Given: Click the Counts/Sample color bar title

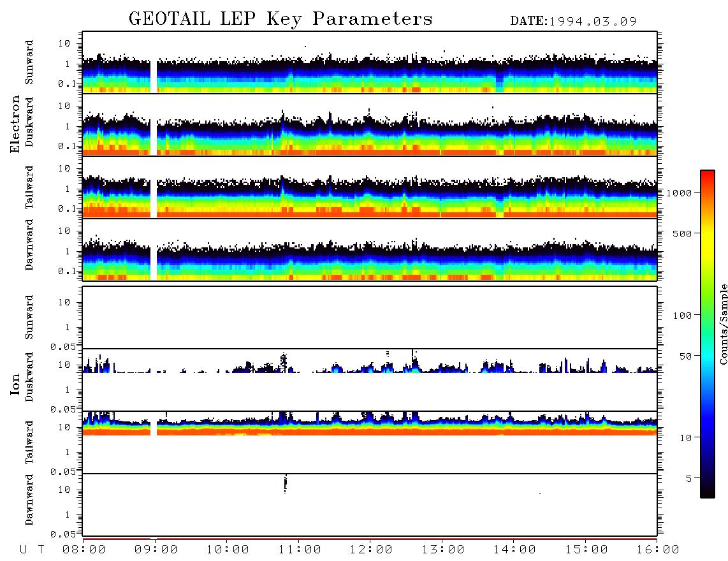Looking at the screenshot, I should pos(723,324).
